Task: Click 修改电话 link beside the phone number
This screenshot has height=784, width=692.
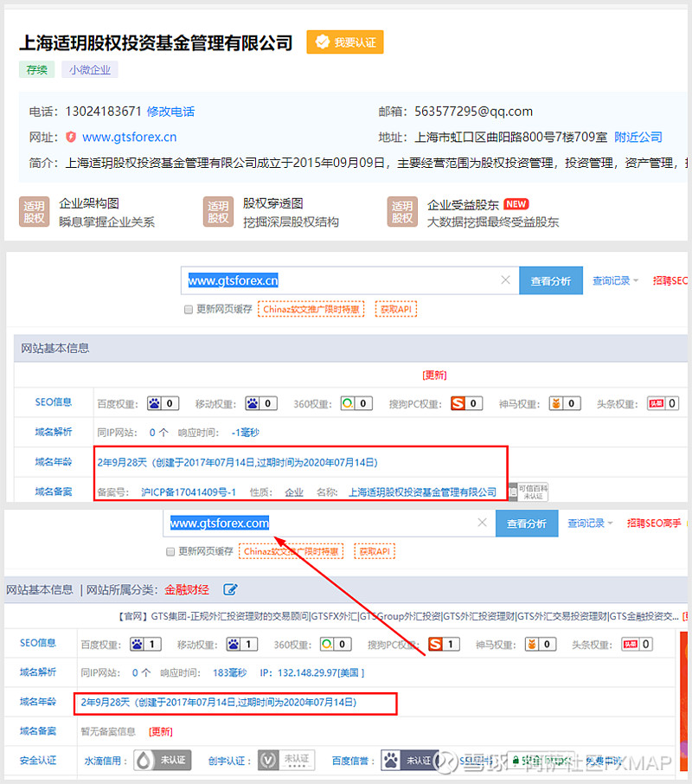Action: (x=171, y=112)
